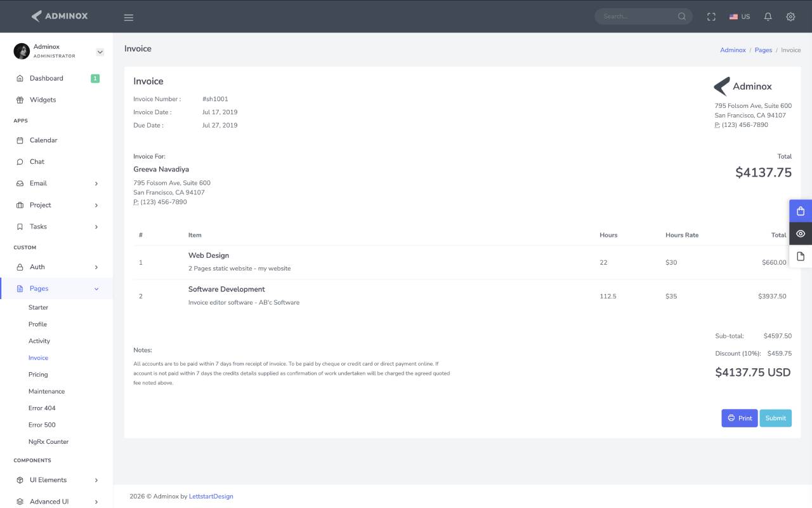Click the due date Jul 27, 2019

point(219,126)
